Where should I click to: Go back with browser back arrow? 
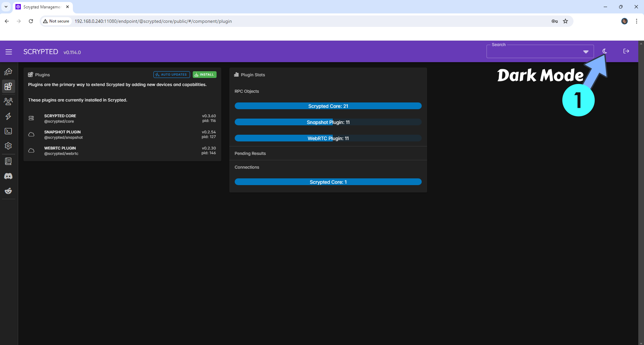coord(7,21)
